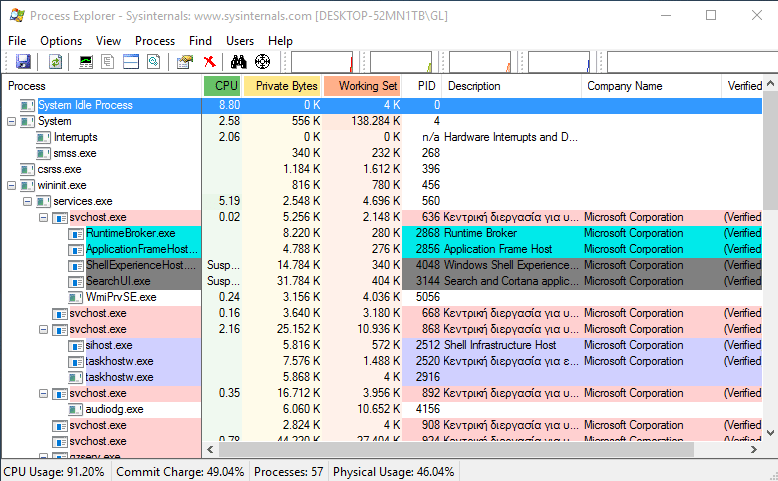Click the SearchUI.exe process icon

click(76, 281)
